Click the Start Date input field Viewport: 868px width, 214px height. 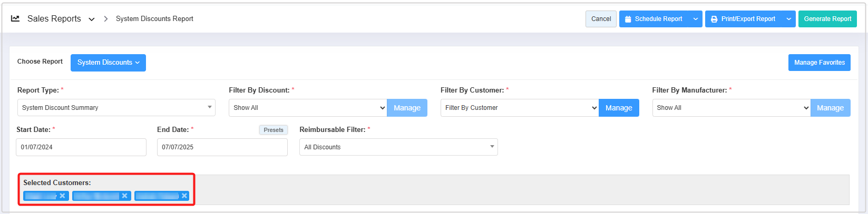(x=81, y=147)
